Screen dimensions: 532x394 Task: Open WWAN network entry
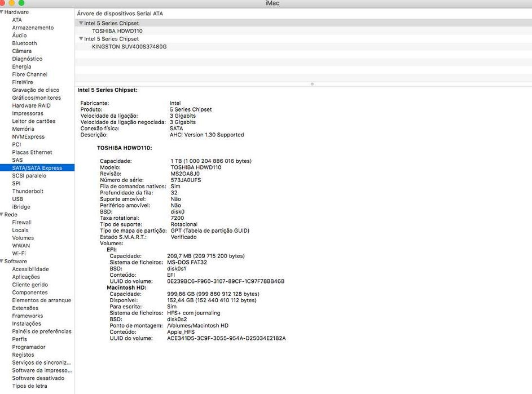[21, 246]
